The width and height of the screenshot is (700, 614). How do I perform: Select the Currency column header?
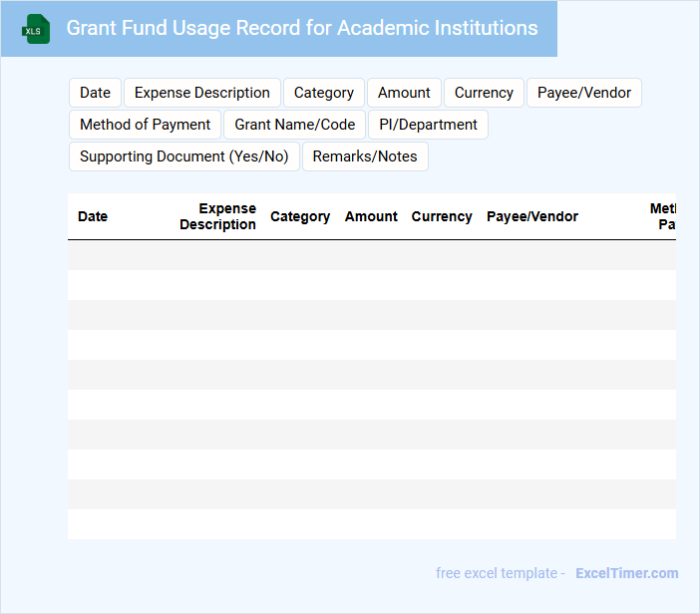click(x=442, y=216)
